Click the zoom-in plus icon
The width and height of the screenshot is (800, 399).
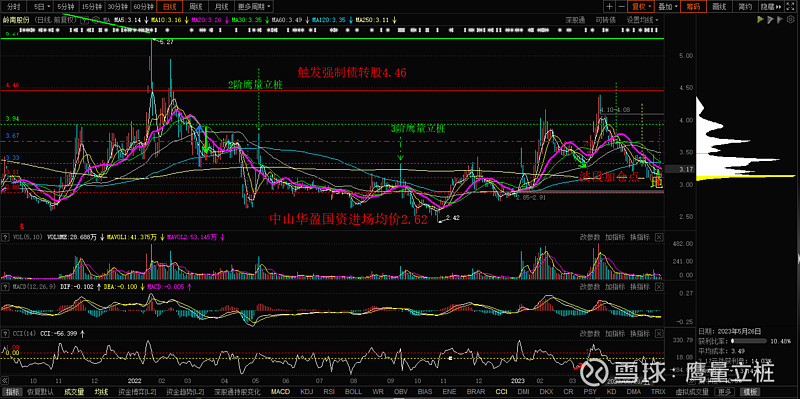click(x=610, y=7)
